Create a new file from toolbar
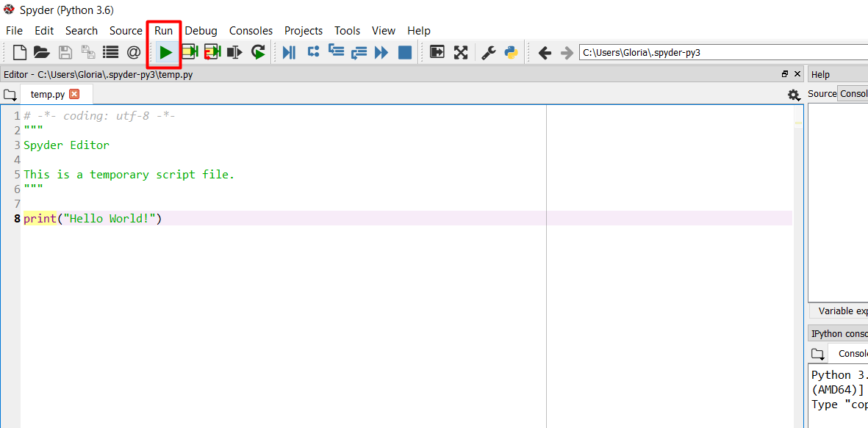This screenshot has height=428, width=868. coord(20,52)
